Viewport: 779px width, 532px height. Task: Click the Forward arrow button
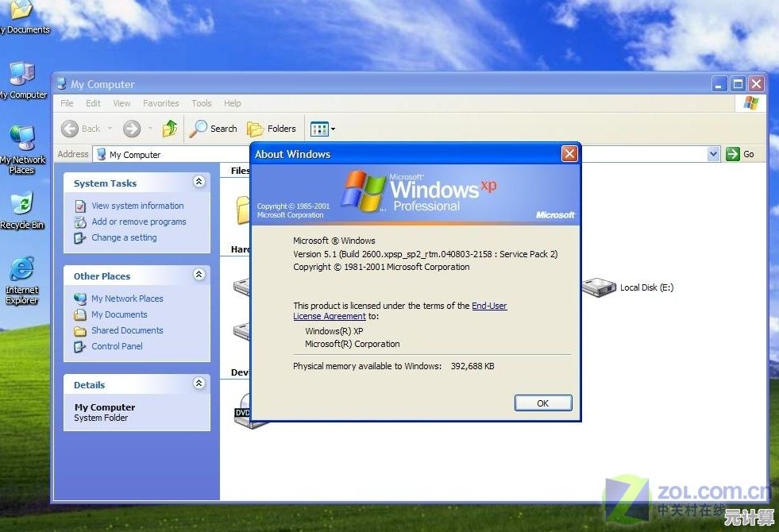click(132, 129)
